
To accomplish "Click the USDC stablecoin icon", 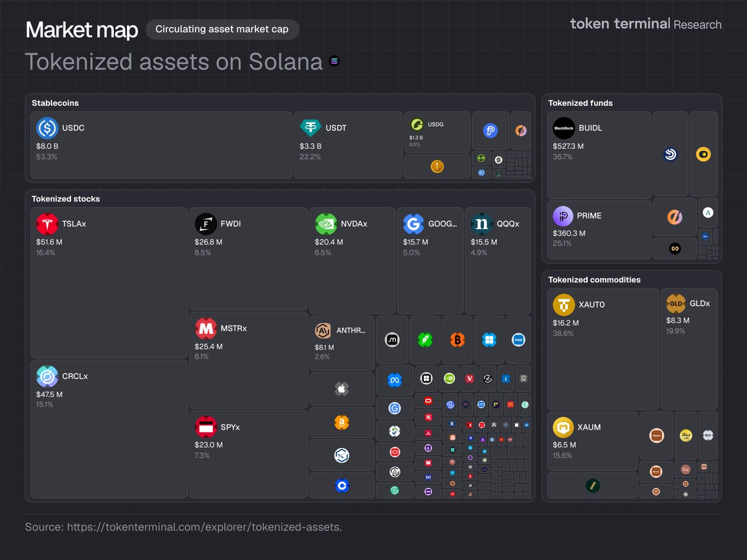I will pyautogui.click(x=47, y=128).
